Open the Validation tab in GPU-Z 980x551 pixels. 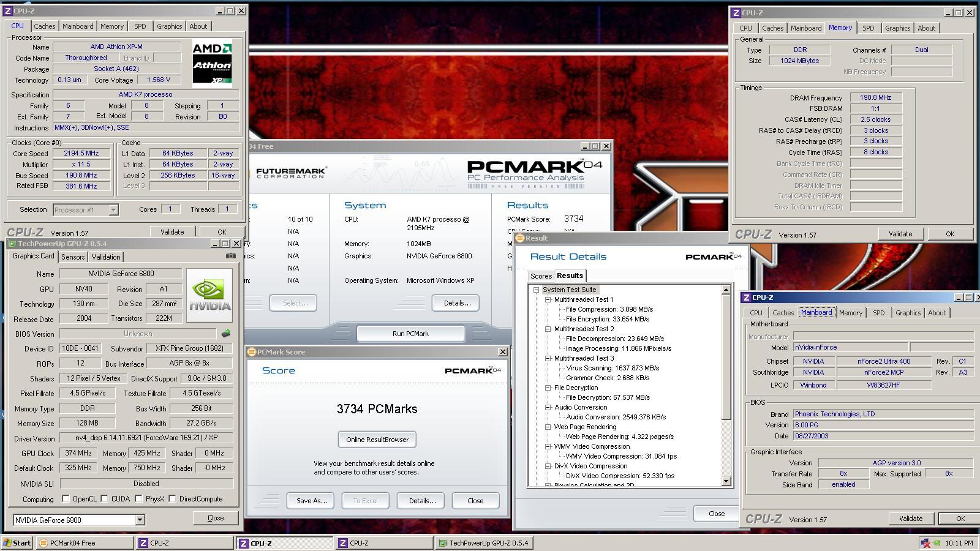click(x=106, y=257)
